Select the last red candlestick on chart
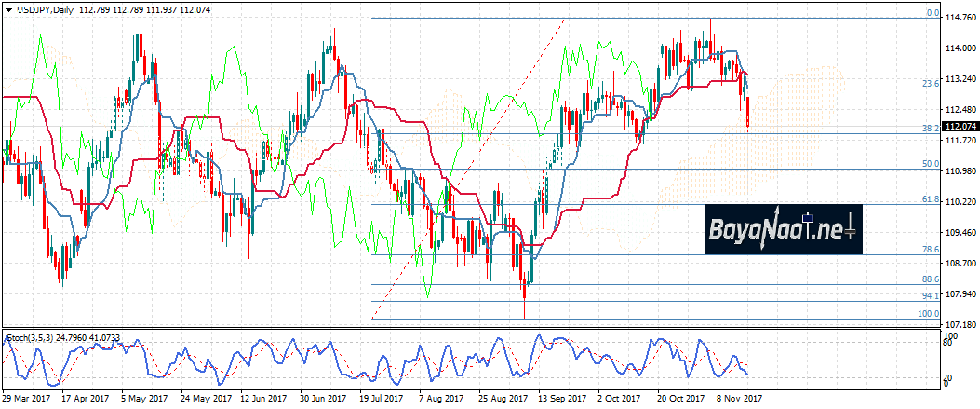The width and height of the screenshot is (980, 409). click(748, 113)
